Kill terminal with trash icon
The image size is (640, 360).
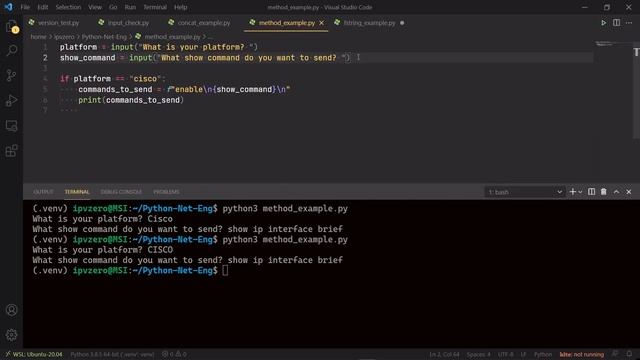coord(604,192)
